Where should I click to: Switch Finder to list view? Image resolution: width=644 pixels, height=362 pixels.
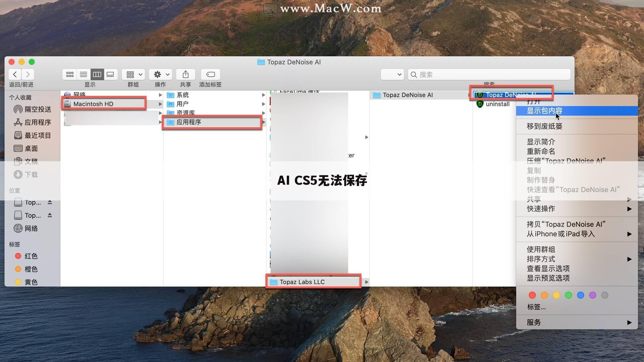click(x=84, y=74)
